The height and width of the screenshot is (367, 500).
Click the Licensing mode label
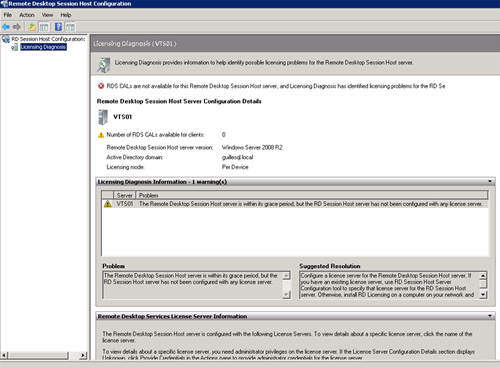(125, 167)
